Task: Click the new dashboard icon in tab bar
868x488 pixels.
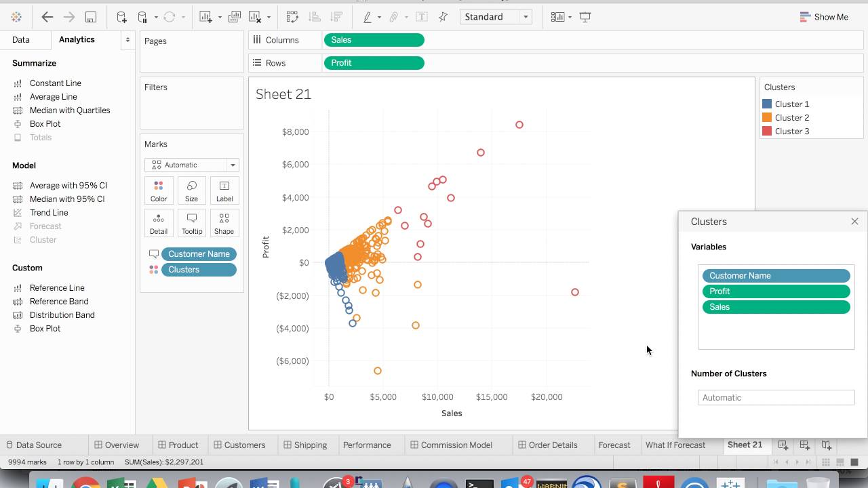Action: (x=804, y=445)
